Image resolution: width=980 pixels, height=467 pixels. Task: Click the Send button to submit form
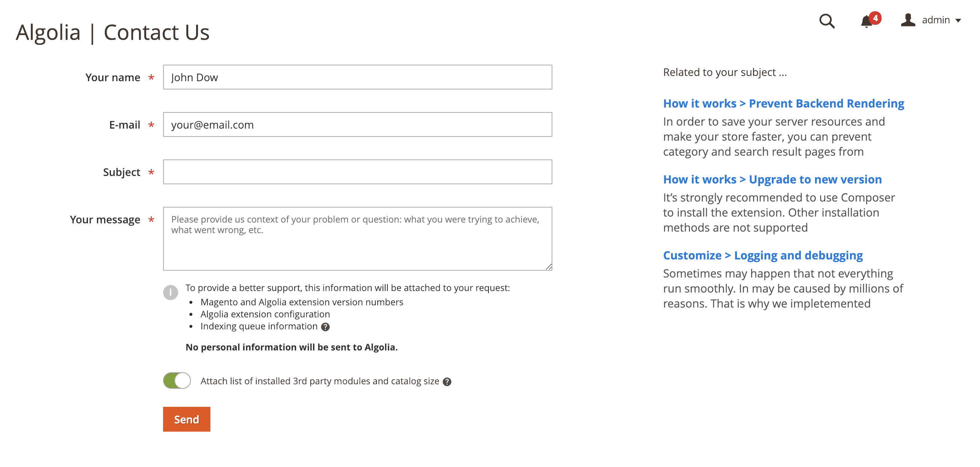[186, 419]
